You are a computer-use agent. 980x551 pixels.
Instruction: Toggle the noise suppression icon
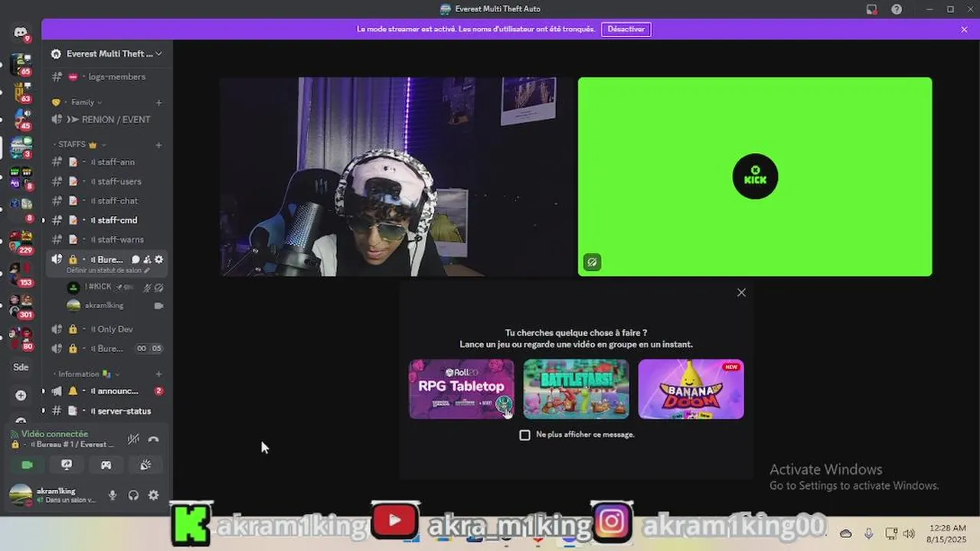point(133,439)
